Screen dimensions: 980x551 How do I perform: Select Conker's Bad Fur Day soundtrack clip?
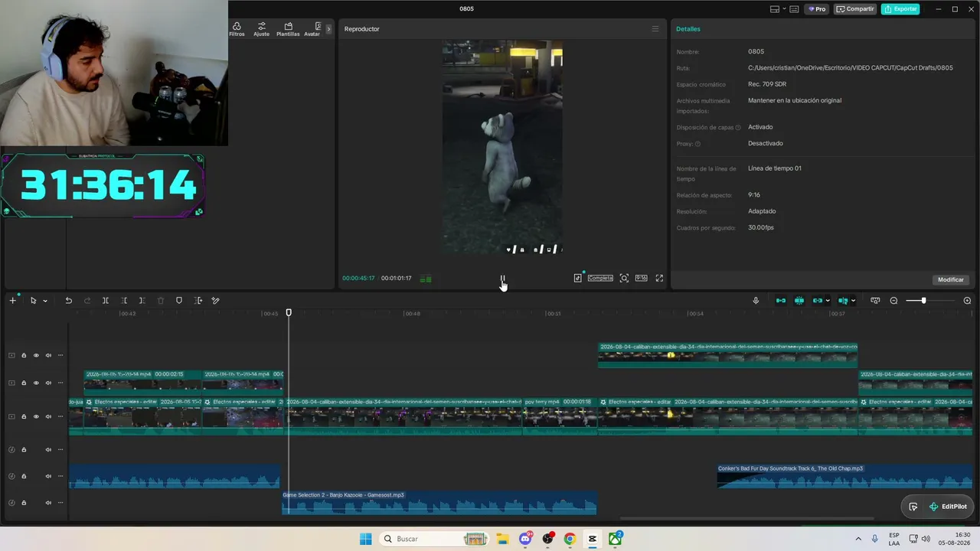click(844, 476)
